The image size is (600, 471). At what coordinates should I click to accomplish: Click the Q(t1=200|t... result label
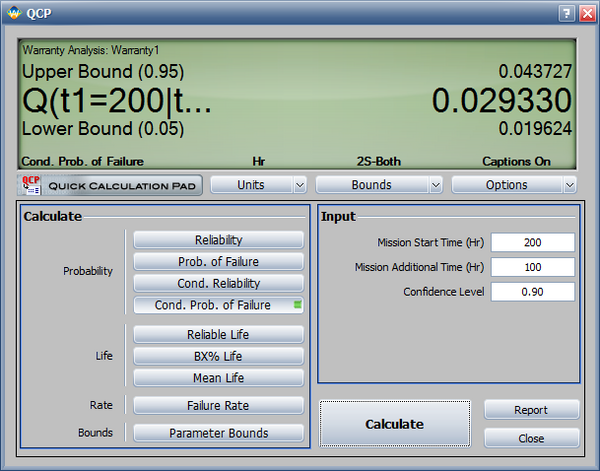[117, 100]
